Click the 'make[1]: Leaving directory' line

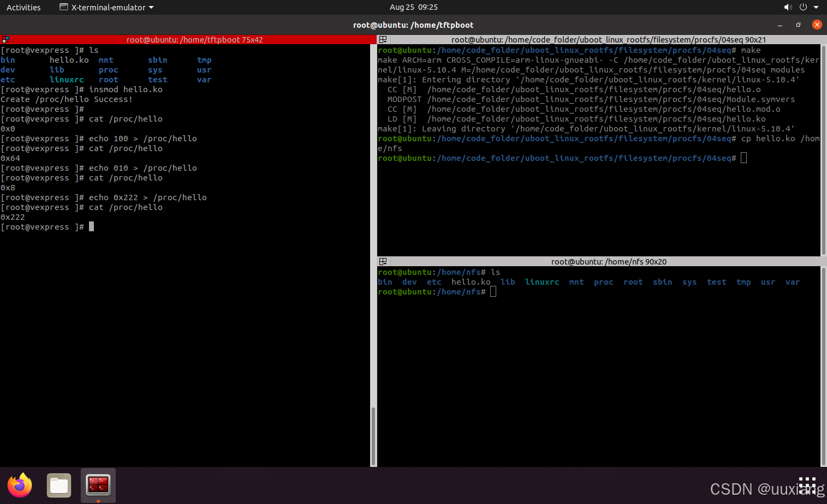[586, 129]
